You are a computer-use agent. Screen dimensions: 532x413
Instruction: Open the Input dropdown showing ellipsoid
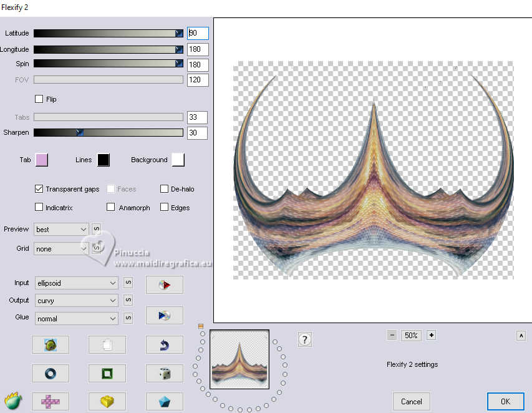[x=76, y=283]
